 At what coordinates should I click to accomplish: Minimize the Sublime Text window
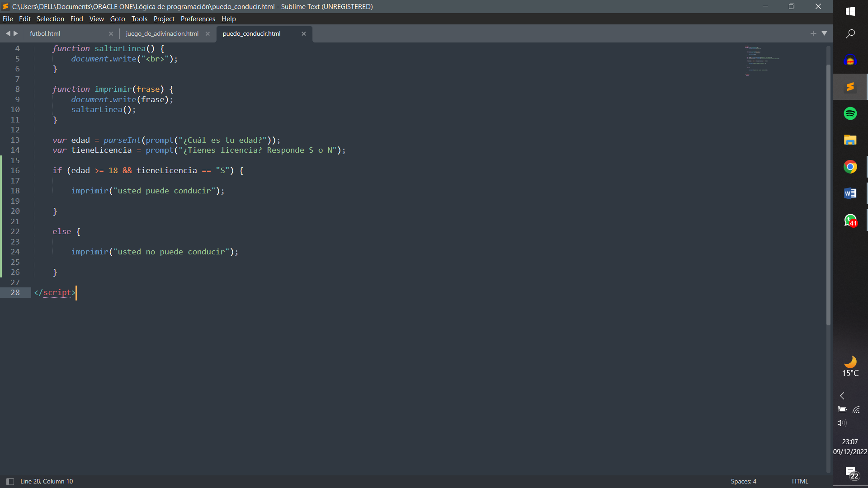[x=765, y=6]
